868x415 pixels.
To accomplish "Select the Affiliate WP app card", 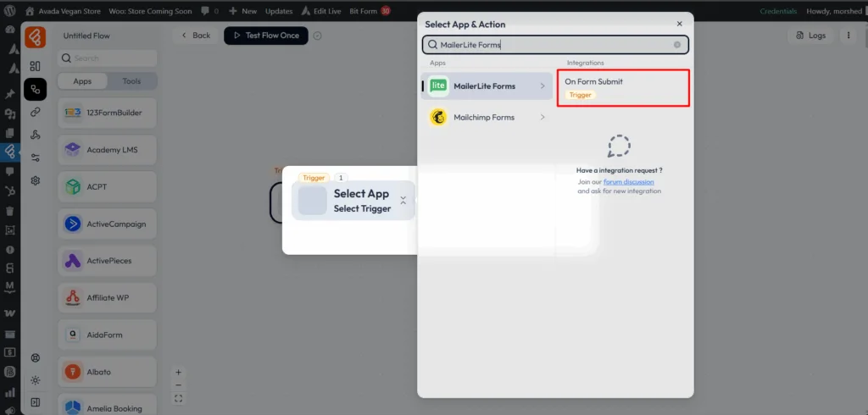I will [108, 297].
